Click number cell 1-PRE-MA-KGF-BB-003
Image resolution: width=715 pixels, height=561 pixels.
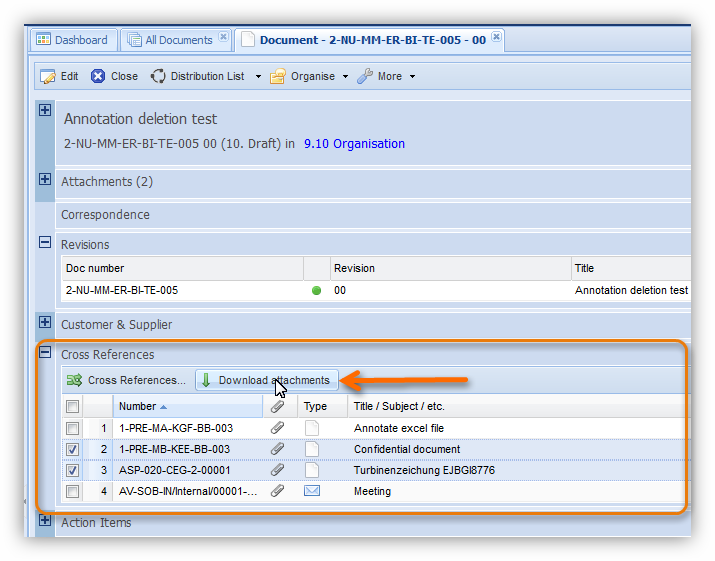click(x=176, y=428)
